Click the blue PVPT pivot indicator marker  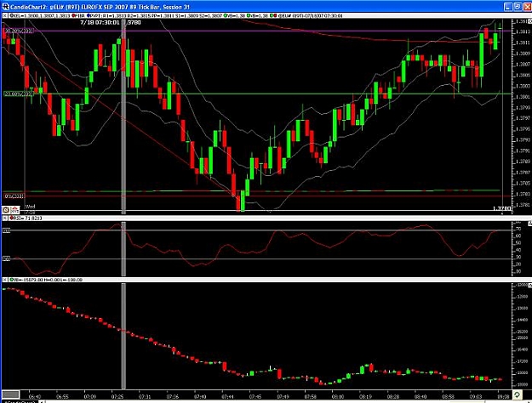point(89,15)
